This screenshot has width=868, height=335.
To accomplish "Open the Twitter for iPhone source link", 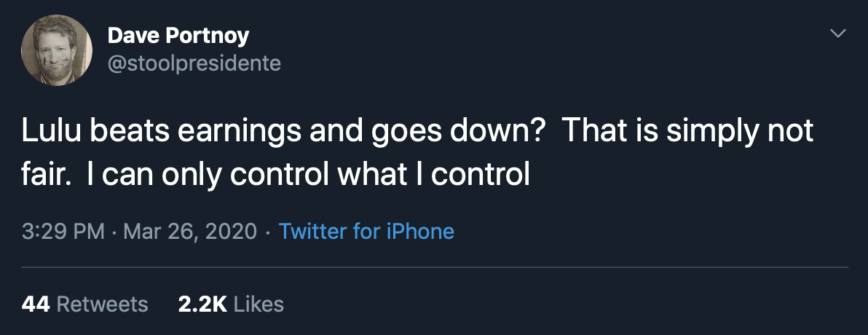I will pos(366,232).
